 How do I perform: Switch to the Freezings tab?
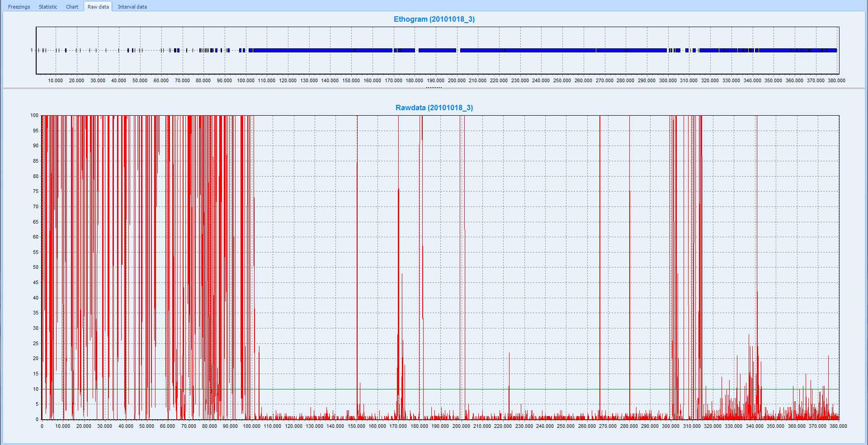click(x=19, y=7)
